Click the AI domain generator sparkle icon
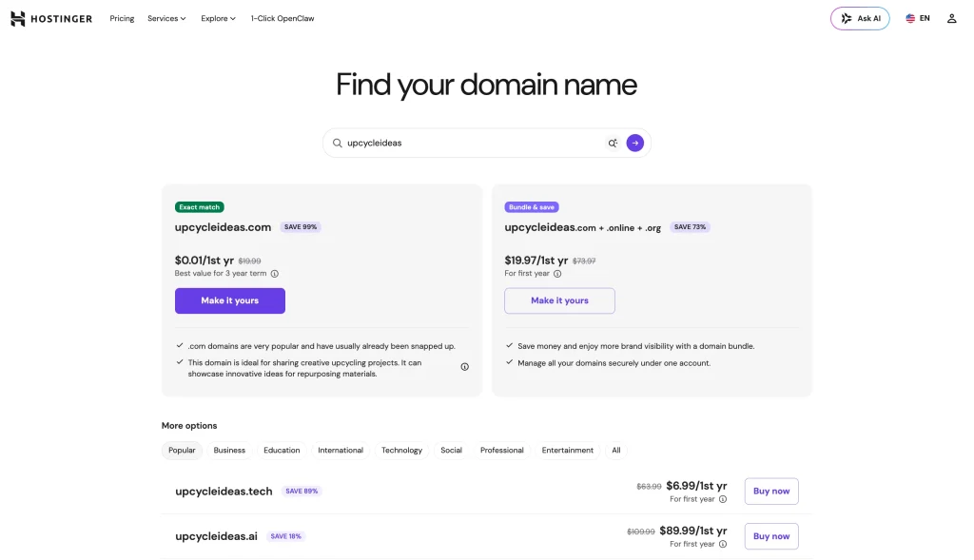The image size is (974, 560). click(x=613, y=143)
